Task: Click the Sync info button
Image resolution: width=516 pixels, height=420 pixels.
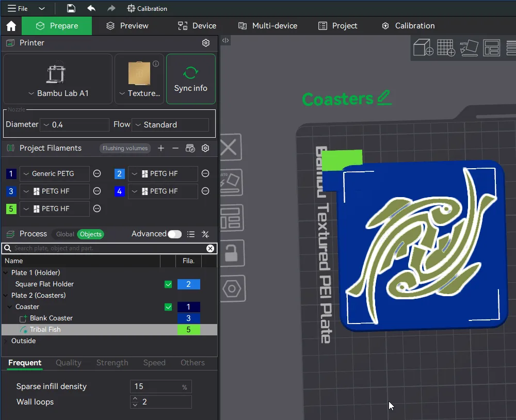Action: point(191,79)
